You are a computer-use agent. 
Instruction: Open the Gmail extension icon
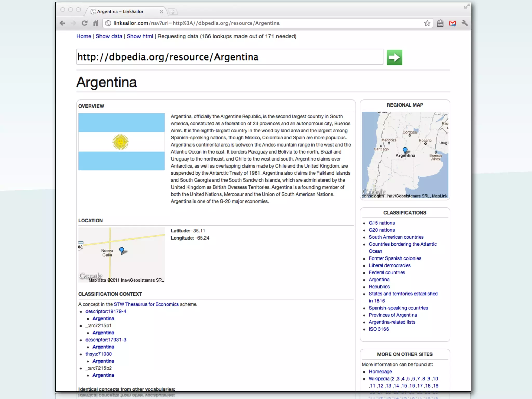coord(453,23)
